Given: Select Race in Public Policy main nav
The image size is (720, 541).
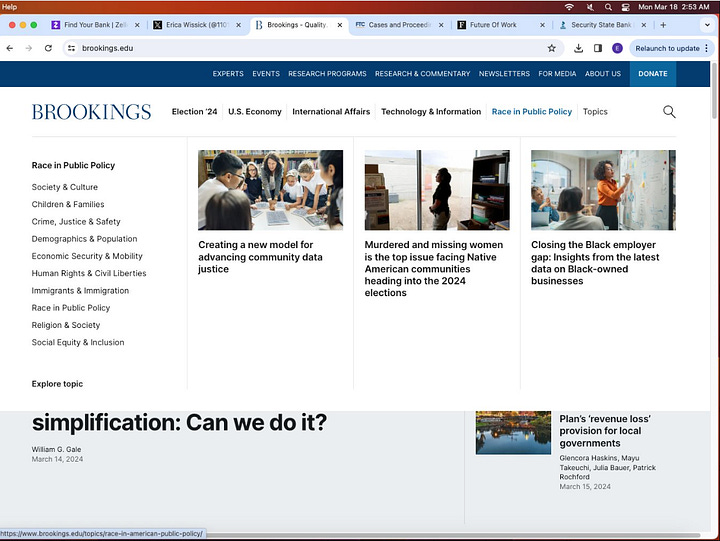Looking at the screenshot, I should pyautogui.click(x=532, y=112).
